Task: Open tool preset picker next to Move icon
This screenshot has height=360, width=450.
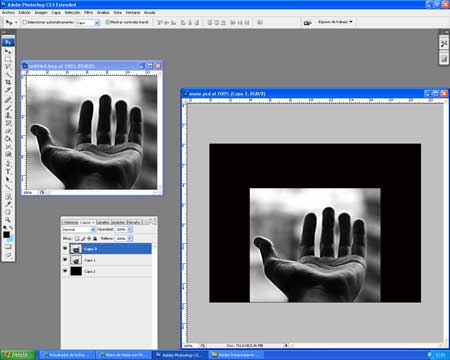Action: click(16, 22)
